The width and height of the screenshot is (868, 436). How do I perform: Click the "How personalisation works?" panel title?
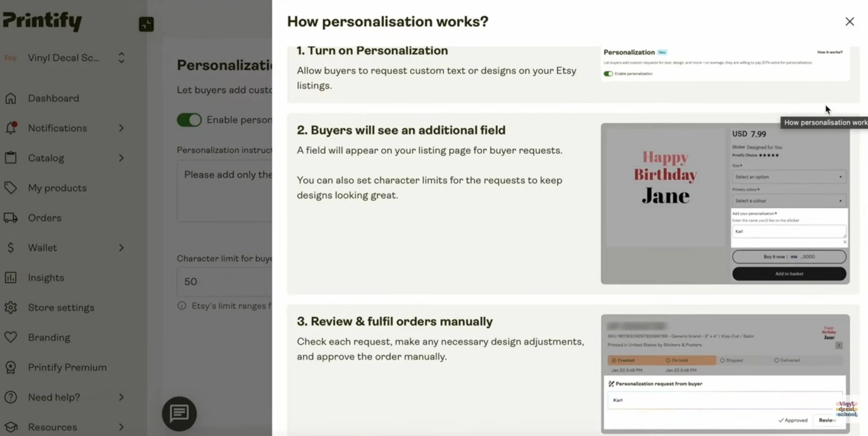388,21
